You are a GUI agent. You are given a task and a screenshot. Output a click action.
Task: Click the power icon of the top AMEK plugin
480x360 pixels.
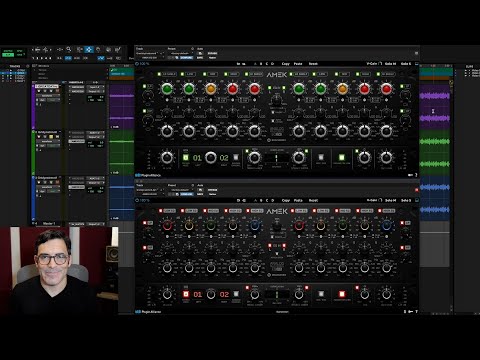coord(137,64)
